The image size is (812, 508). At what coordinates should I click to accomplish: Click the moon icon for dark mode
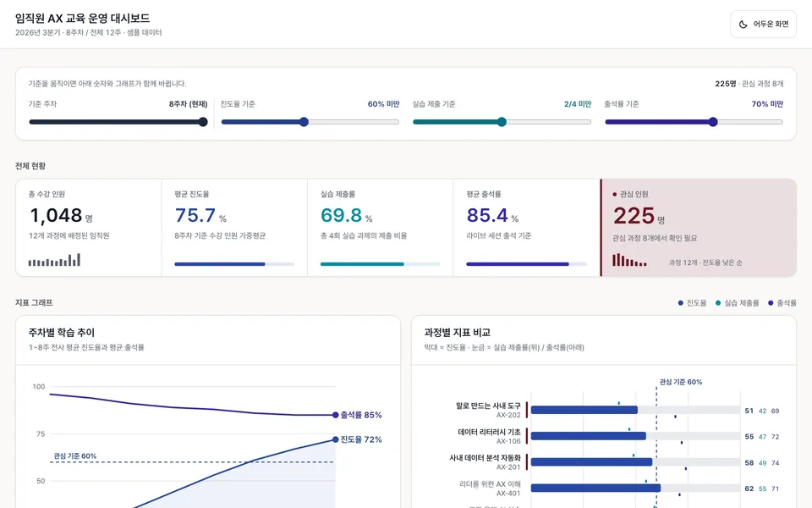point(743,25)
